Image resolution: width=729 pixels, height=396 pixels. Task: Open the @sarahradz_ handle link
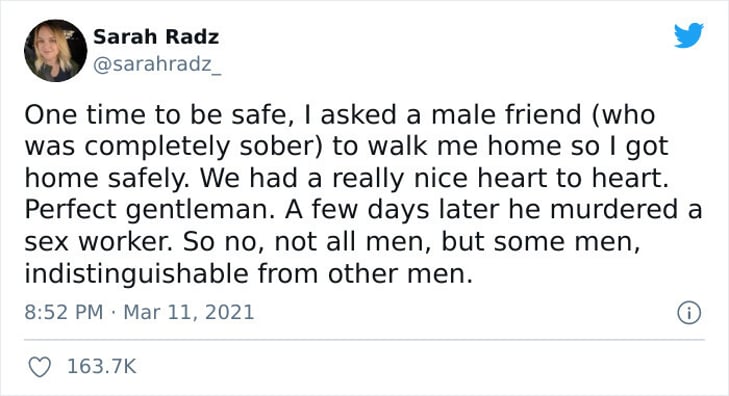click(x=157, y=64)
